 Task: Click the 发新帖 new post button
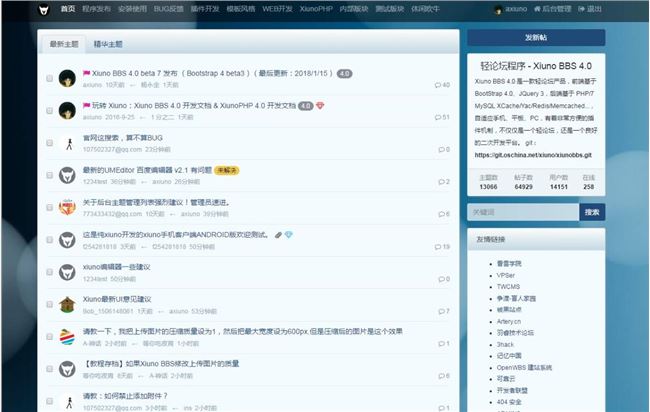(536, 38)
